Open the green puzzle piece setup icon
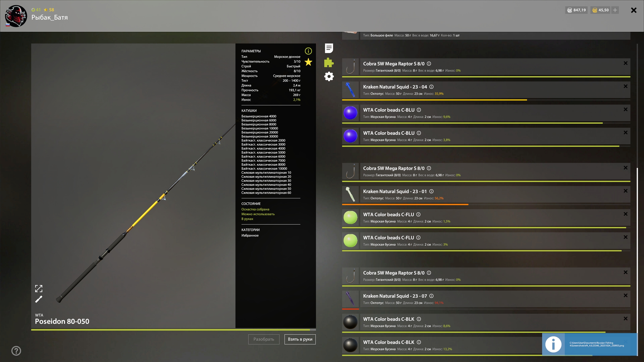Viewport: 644px width, 362px height. click(329, 62)
